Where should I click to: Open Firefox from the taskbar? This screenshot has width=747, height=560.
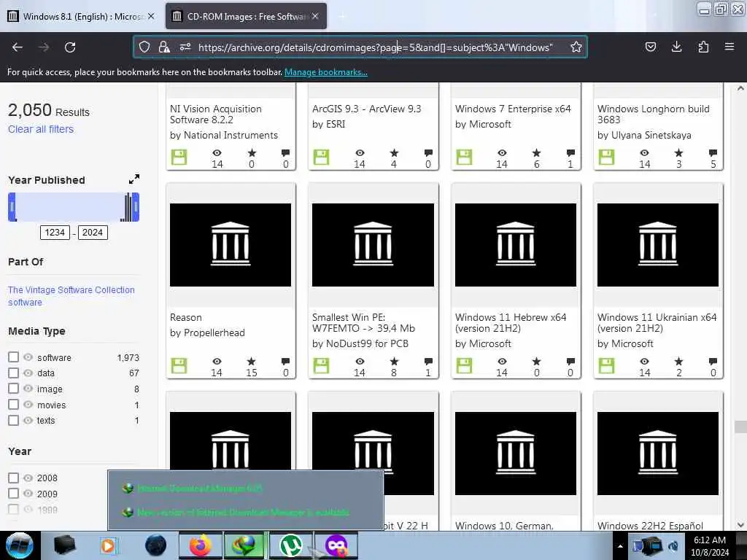click(200, 545)
